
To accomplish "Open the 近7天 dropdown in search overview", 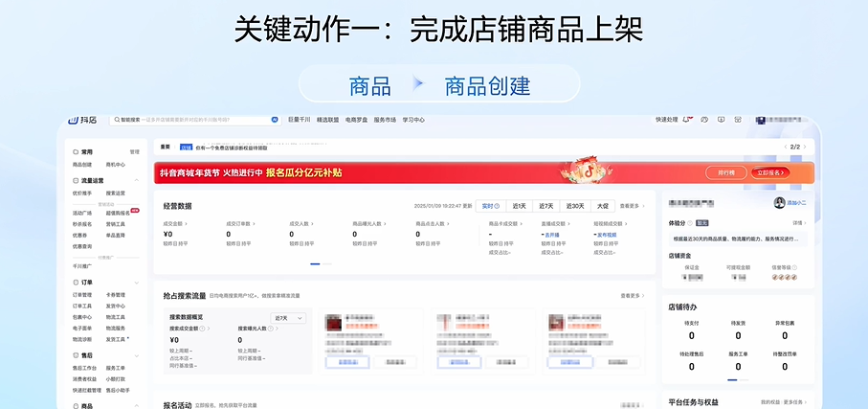I will [x=288, y=317].
